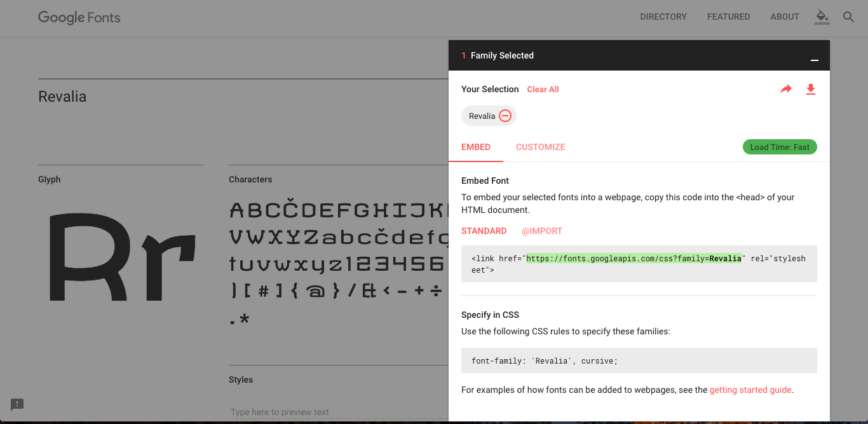Switch to the Customize tab
The image size is (868, 424).
[x=540, y=147]
